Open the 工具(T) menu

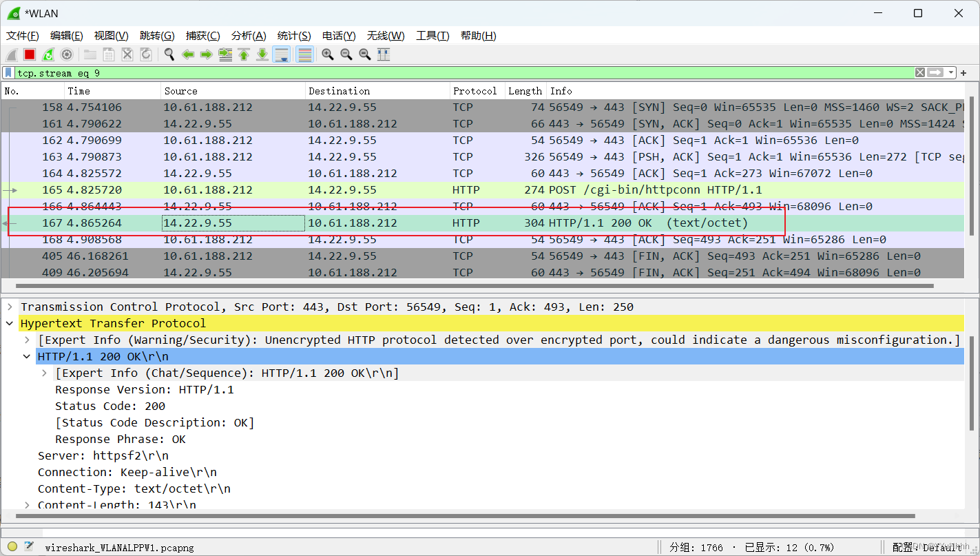pyautogui.click(x=432, y=36)
